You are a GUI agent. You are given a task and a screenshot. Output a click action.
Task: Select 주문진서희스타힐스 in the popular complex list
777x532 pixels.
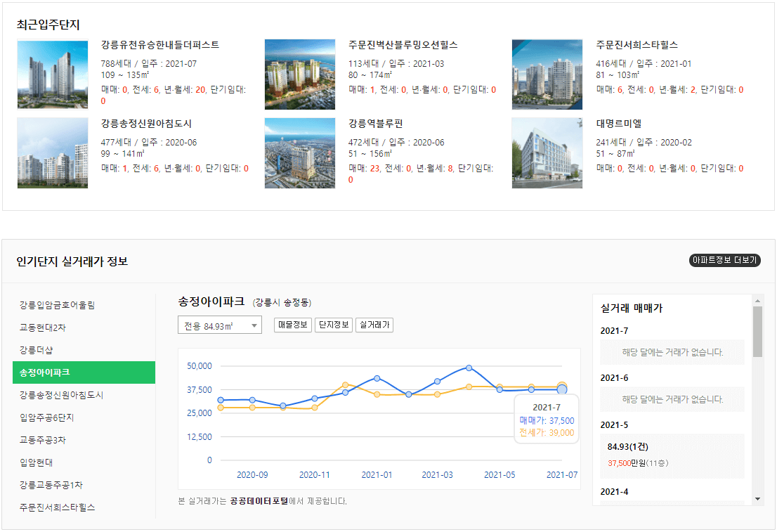tap(57, 507)
